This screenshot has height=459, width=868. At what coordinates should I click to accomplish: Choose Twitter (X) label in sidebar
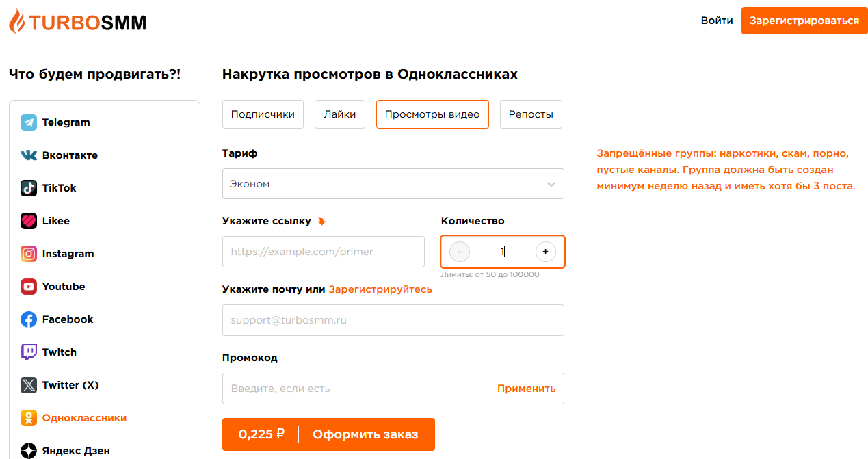(x=70, y=385)
